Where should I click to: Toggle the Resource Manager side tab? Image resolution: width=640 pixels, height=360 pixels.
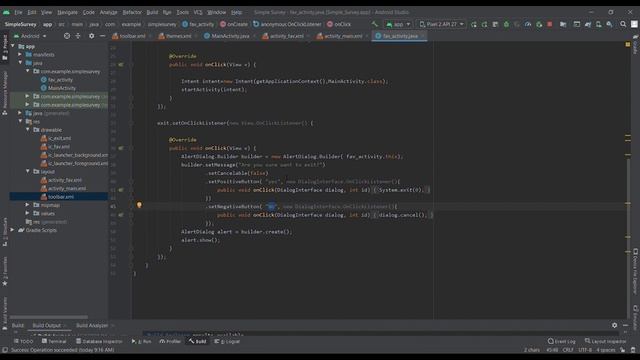pos(4,93)
